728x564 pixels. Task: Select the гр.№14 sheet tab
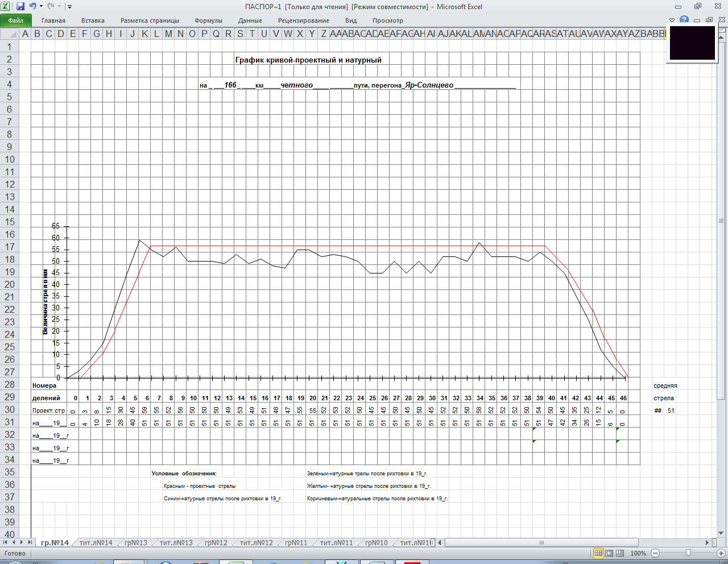55,542
